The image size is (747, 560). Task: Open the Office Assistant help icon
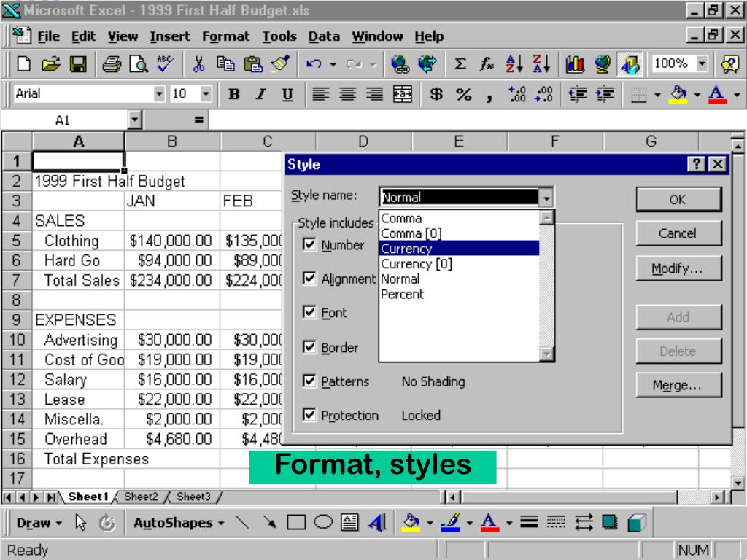729,64
